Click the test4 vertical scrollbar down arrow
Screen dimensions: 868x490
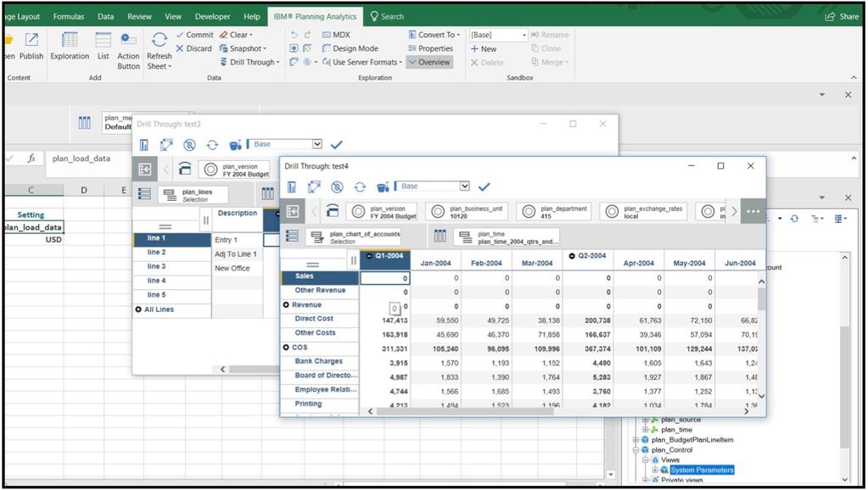click(x=762, y=396)
